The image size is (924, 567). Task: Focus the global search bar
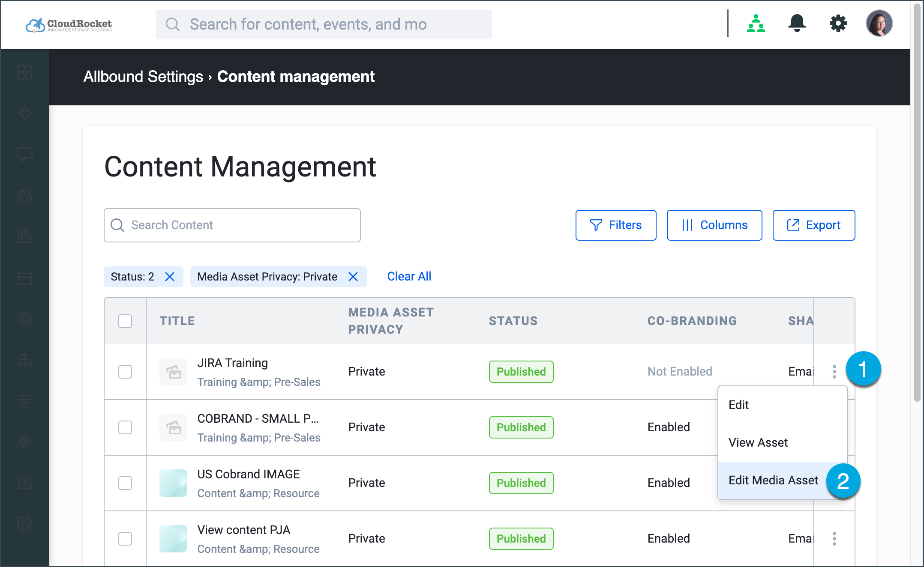pyautogui.click(x=324, y=24)
